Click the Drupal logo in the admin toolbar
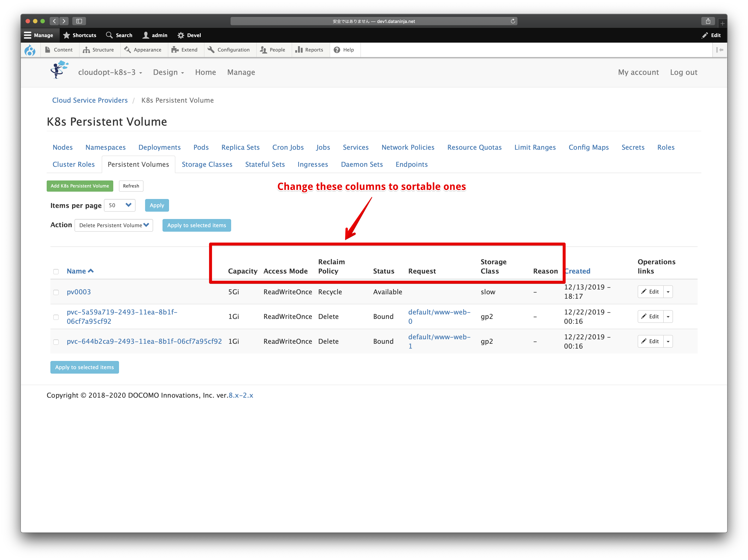The width and height of the screenshot is (748, 560). (x=30, y=50)
